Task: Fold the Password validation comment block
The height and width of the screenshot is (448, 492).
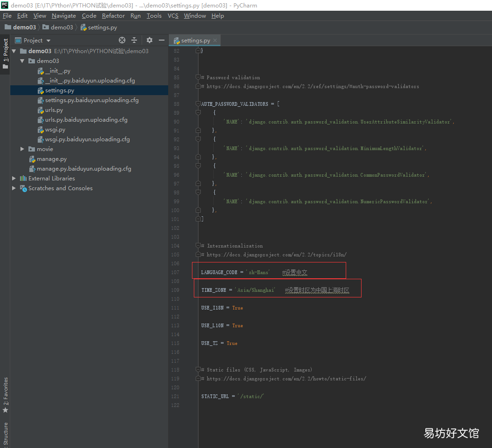Action: pyautogui.click(x=198, y=77)
